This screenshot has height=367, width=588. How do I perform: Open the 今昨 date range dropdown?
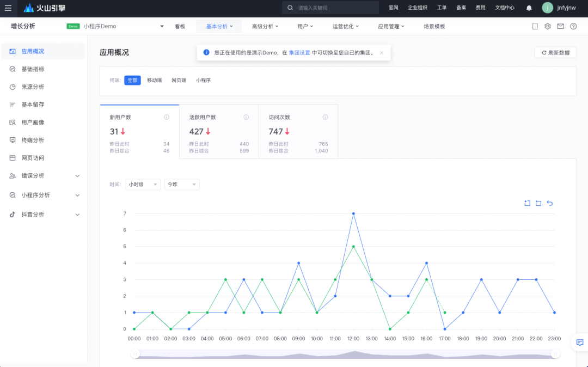pos(182,185)
